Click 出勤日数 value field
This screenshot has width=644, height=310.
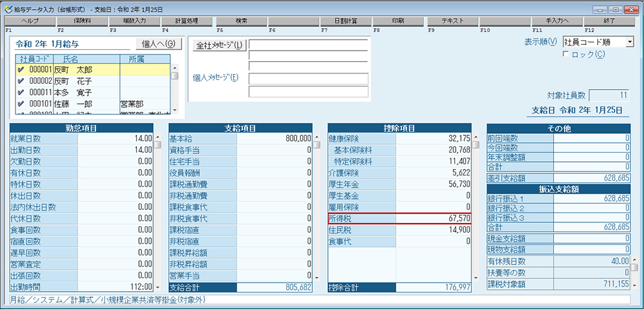(116, 149)
